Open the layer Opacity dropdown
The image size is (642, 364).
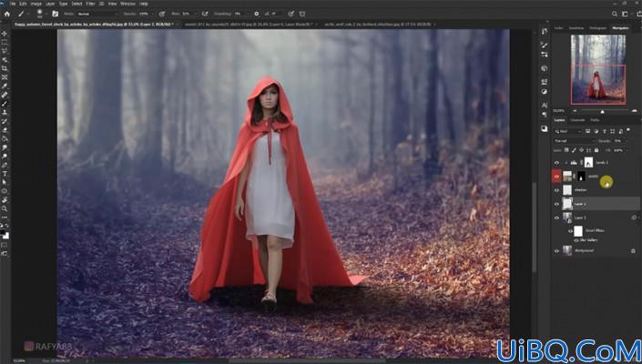click(627, 141)
